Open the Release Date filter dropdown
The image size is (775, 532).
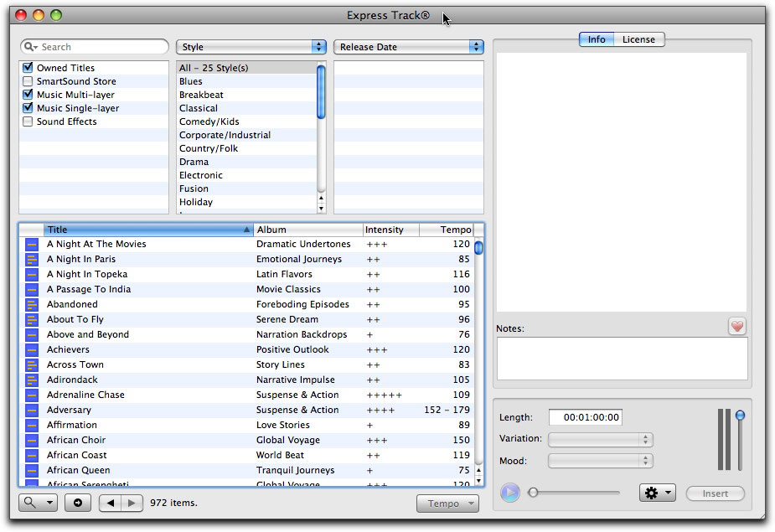click(409, 47)
